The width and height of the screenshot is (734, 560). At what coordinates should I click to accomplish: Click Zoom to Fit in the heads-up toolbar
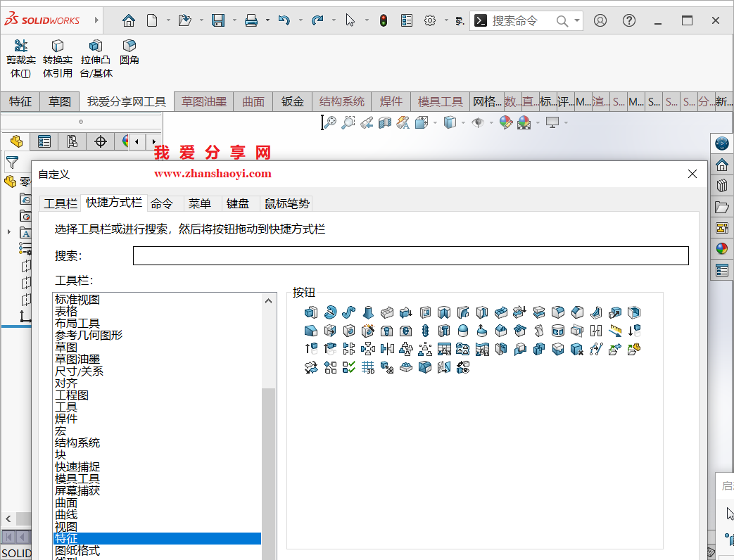click(331, 122)
